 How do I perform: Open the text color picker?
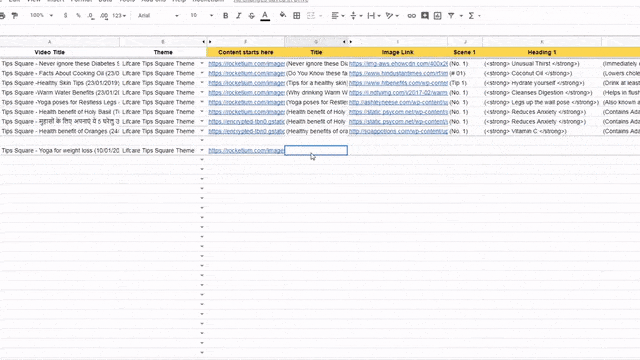tap(265, 16)
